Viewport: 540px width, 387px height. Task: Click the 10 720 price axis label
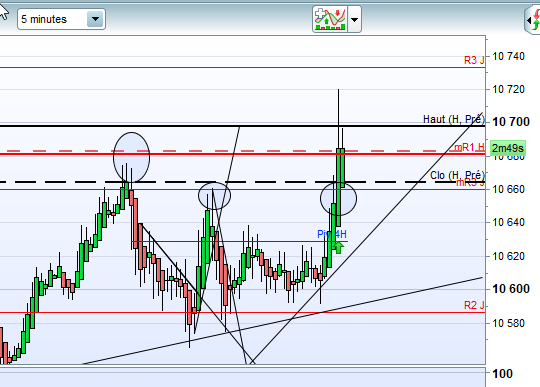click(x=508, y=90)
